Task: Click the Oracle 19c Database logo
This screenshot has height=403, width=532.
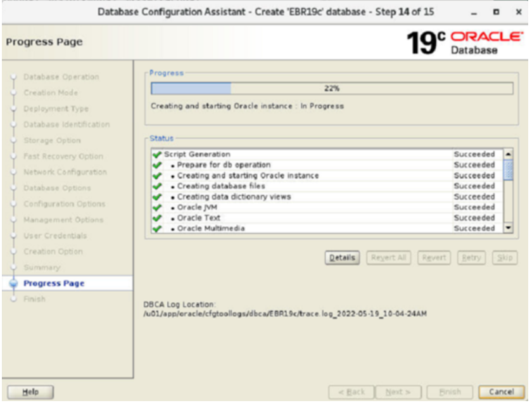Action: 464,43
